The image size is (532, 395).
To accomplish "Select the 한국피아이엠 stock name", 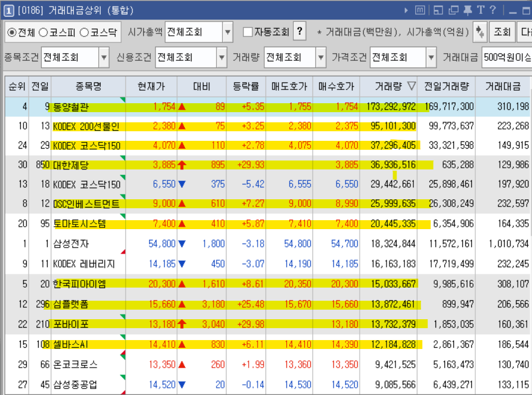I will [x=79, y=283].
